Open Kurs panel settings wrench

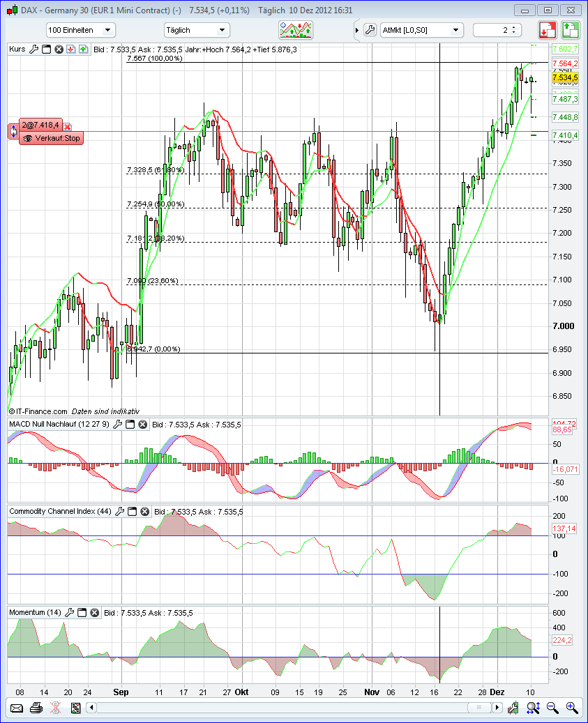[x=33, y=50]
